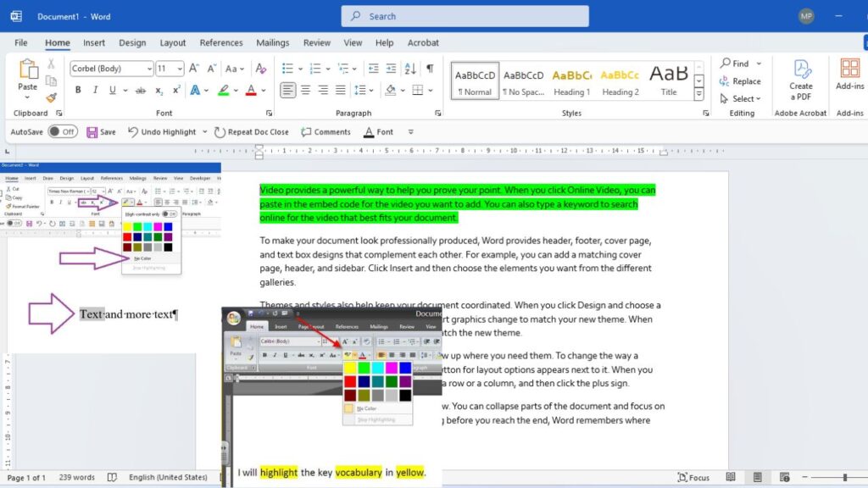
Task: Open the Acrobat tab
Action: click(x=423, y=42)
